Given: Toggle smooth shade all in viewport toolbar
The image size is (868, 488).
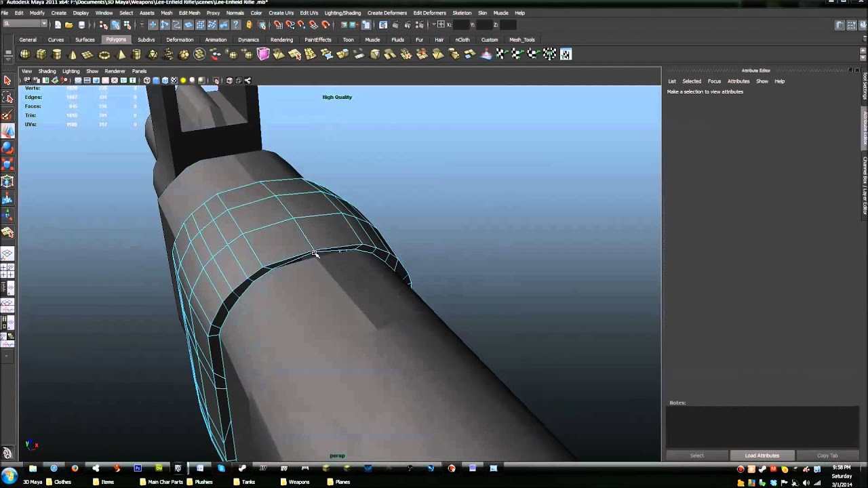Looking at the screenshot, I should pyautogui.click(x=156, y=81).
